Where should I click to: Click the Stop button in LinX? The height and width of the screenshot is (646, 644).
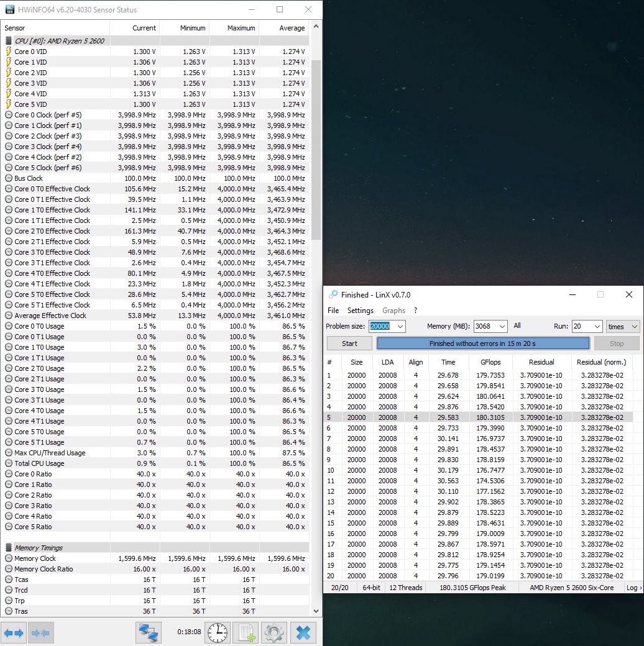[617, 343]
